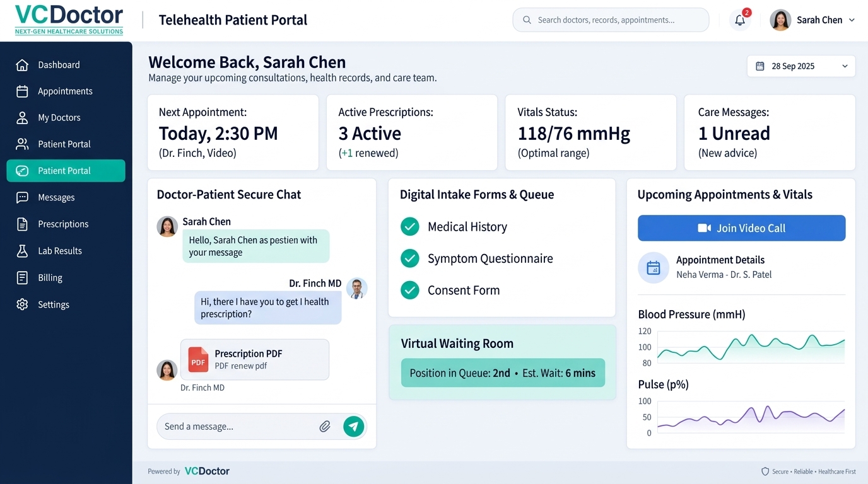Click the red PDF file icon

pos(198,360)
